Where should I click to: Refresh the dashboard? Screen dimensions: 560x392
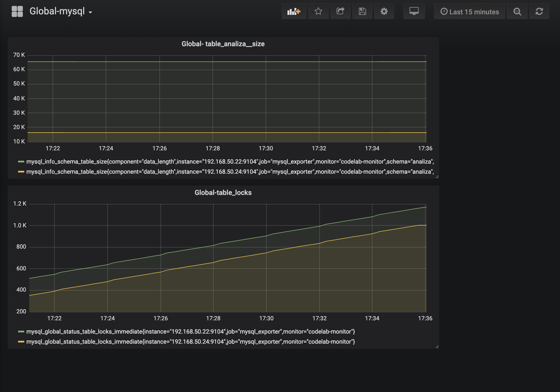pyautogui.click(x=539, y=11)
